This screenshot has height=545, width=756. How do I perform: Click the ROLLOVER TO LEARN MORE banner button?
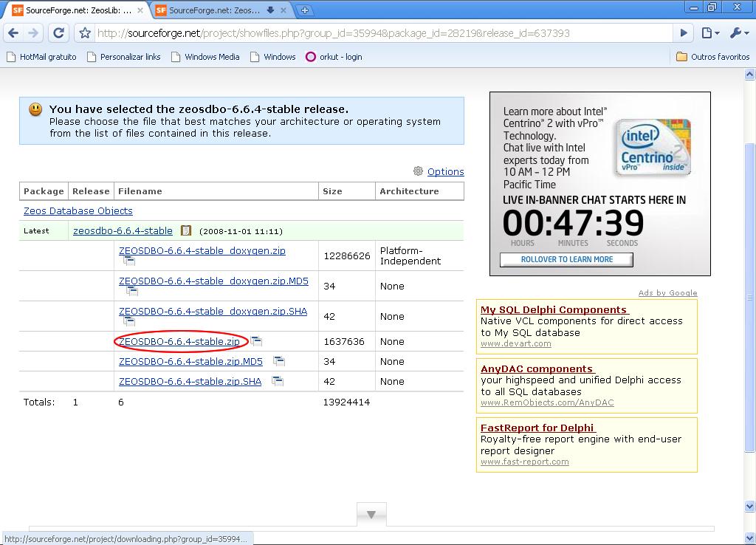(x=566, y=259)
